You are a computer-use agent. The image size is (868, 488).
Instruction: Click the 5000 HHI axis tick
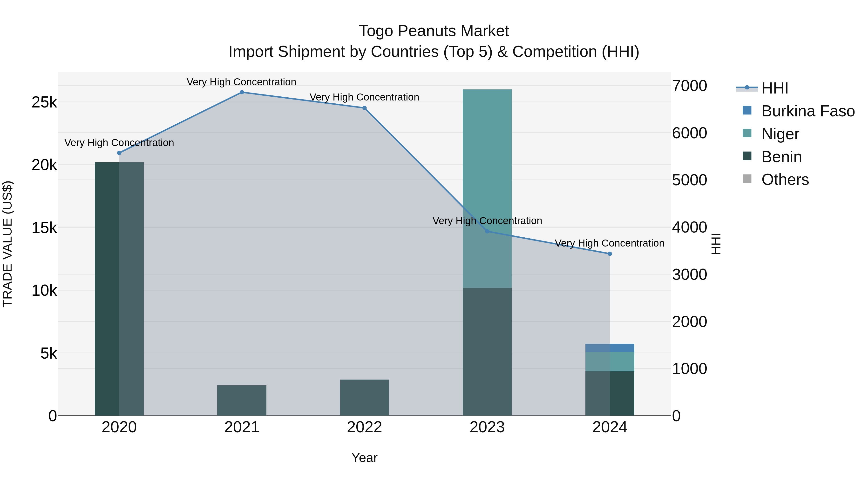(x=689, y=180)
